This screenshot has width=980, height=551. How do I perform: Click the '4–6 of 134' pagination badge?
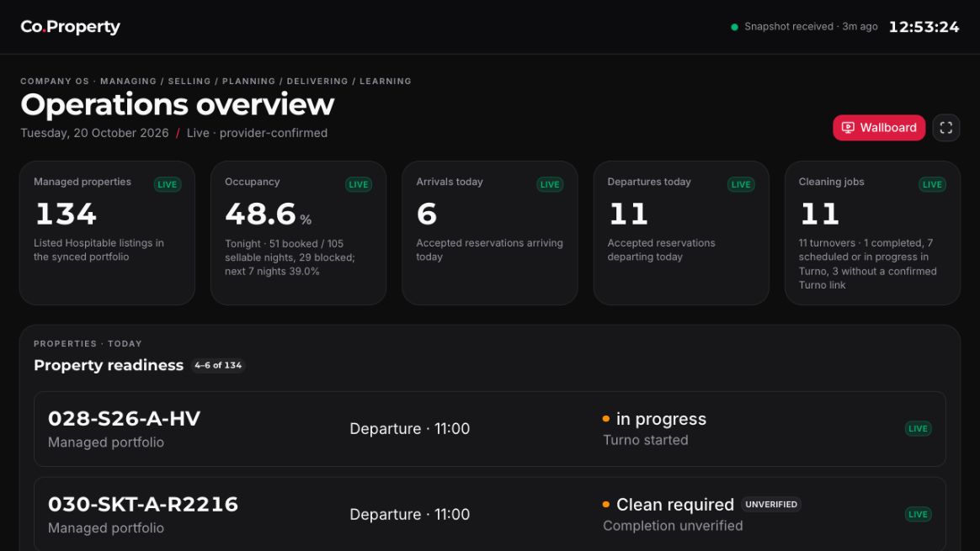[x=217, y=365]
